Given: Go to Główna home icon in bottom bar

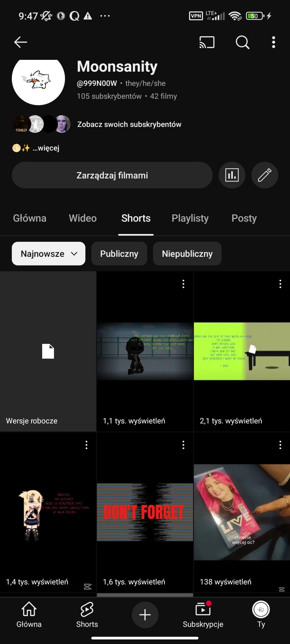Looking at the screenshot, I should coord(29,615).
